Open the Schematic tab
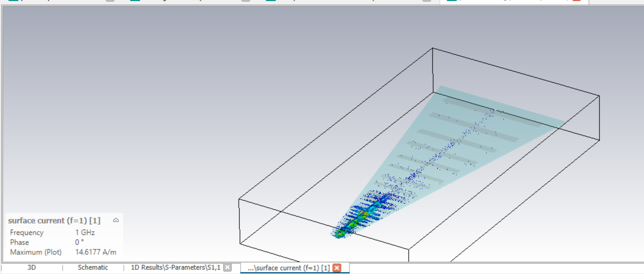The height and width of the screenshot is (274, 644). [93, 267]
